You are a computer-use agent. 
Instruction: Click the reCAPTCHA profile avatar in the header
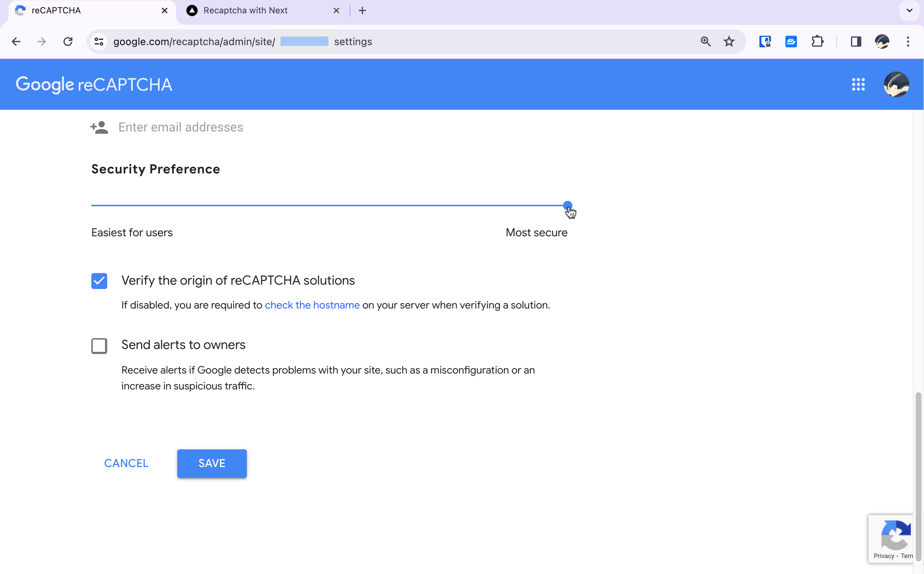click(x=897, y=84)
